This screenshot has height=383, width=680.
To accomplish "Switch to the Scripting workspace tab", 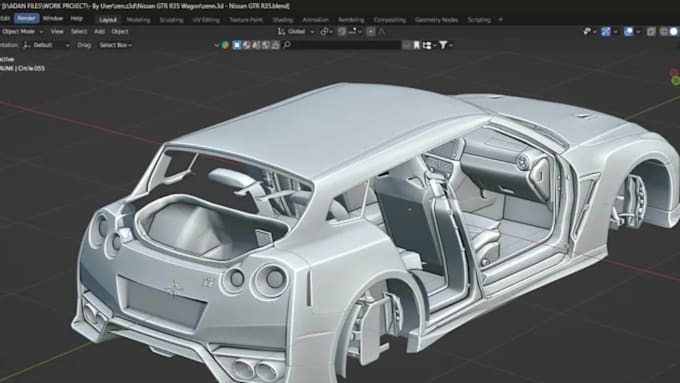I will [x=479, y=20].
